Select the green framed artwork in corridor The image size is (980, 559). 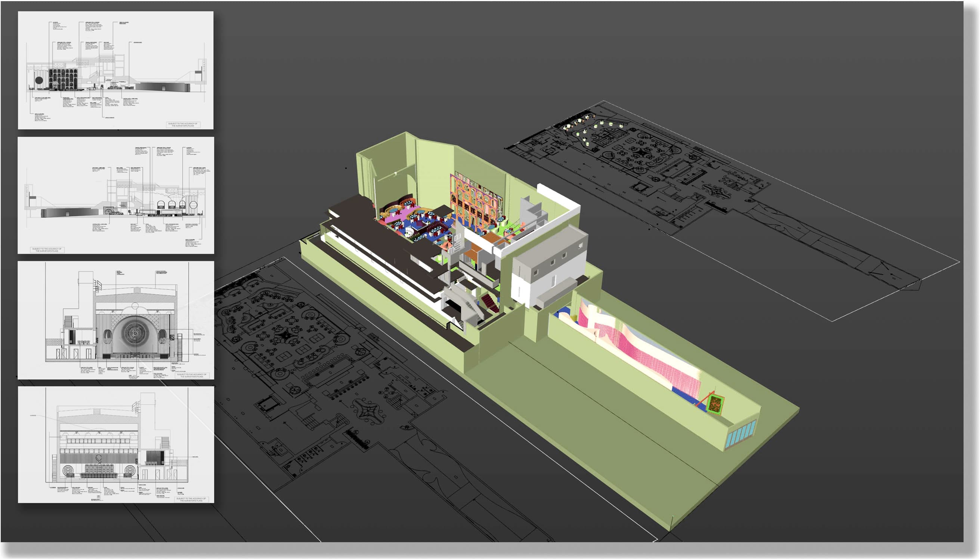[x=715, y=404]
